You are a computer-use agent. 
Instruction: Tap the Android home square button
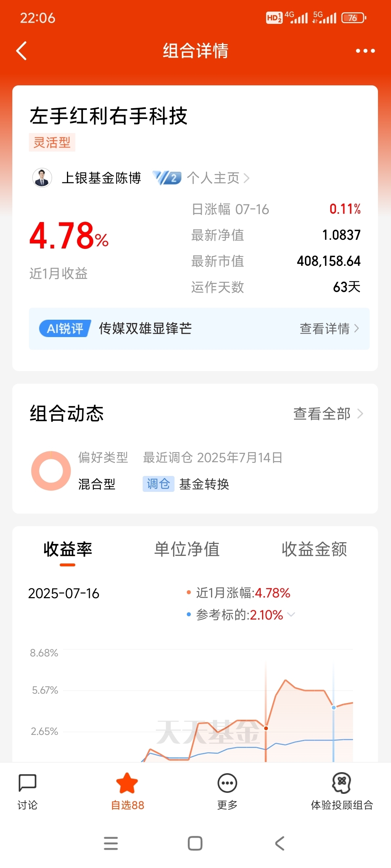click(195, 843)
